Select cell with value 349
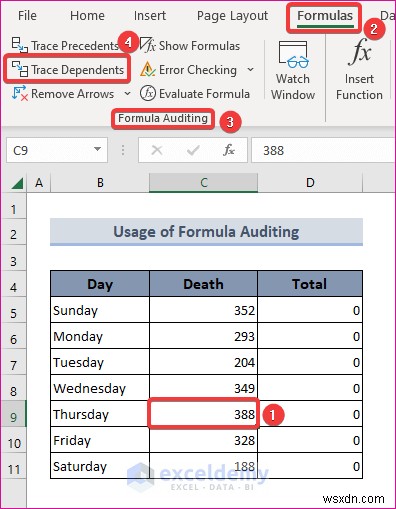 click(204, 388)
